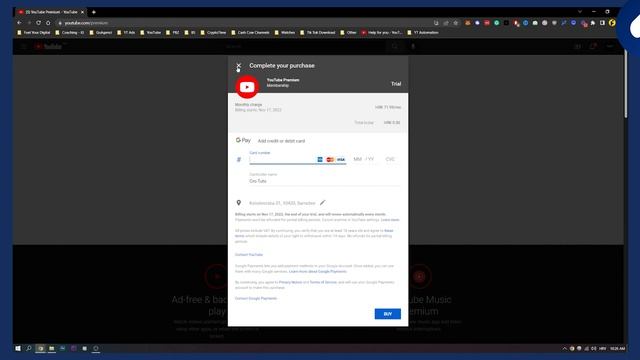Click the pencil icon to edit address
The image size is (640, 360).
tap(322, 202)
